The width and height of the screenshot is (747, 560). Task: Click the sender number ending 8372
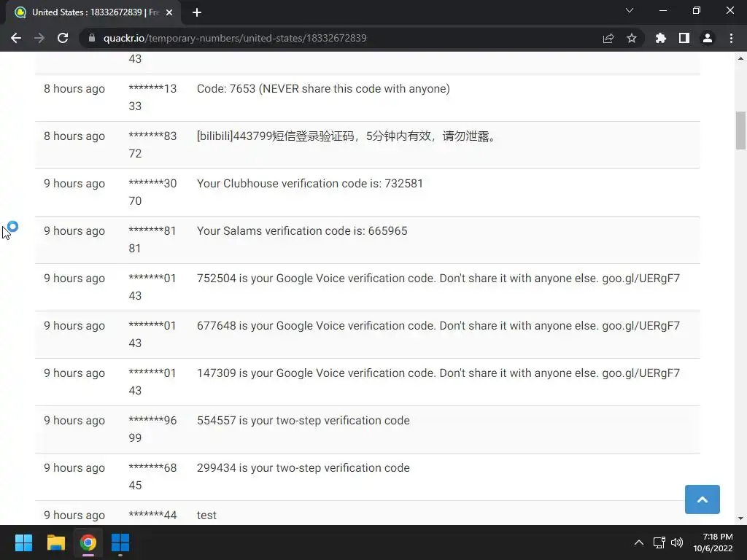[152, 145]
